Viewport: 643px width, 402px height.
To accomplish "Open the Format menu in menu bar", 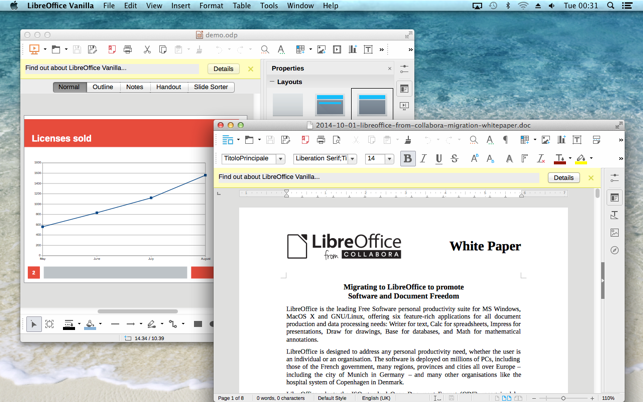I will pyautogui.click(x=211, y=6).
